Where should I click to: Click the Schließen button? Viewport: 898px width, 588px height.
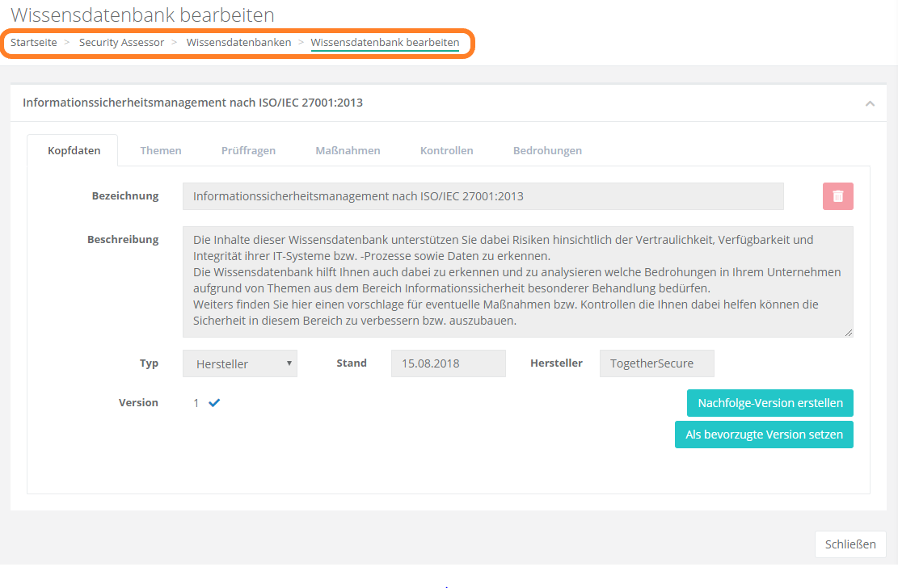click(x=850, y=544)
